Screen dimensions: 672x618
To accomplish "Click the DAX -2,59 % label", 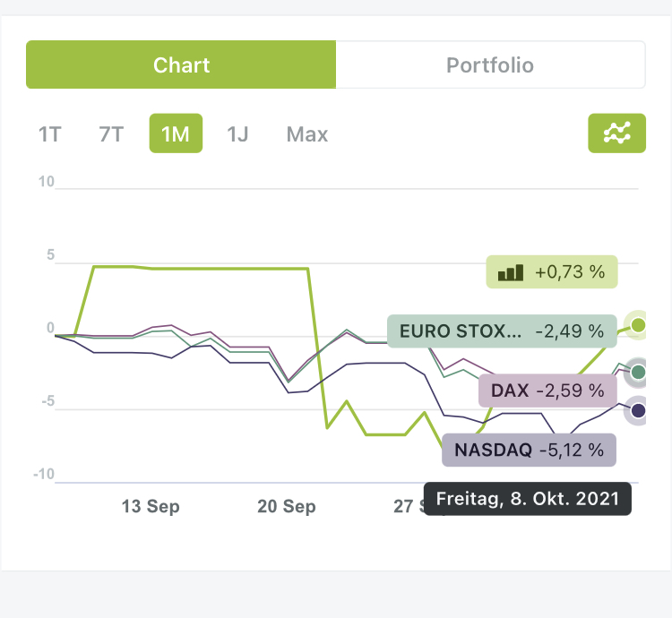I will 547,391.
